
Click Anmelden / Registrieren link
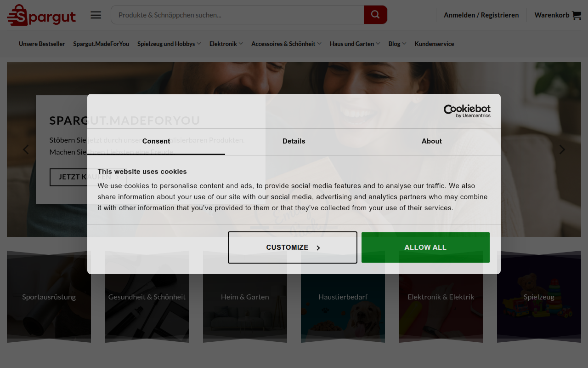(x=481, y=15)
